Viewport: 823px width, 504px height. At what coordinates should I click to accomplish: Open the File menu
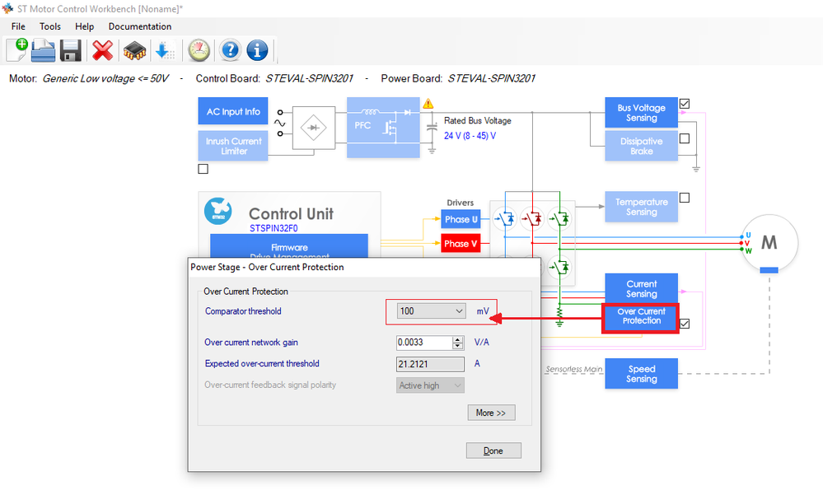click(18, 26)
